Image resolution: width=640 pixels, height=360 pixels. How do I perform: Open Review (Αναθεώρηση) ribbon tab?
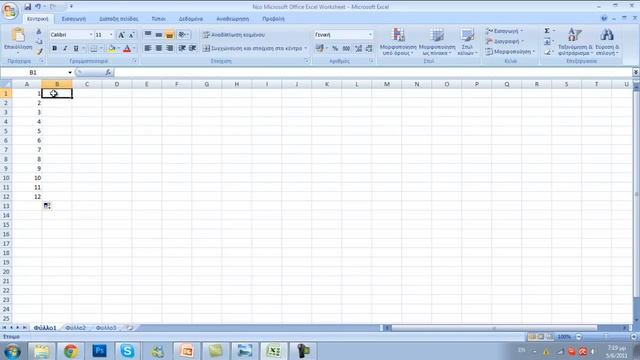232,19
